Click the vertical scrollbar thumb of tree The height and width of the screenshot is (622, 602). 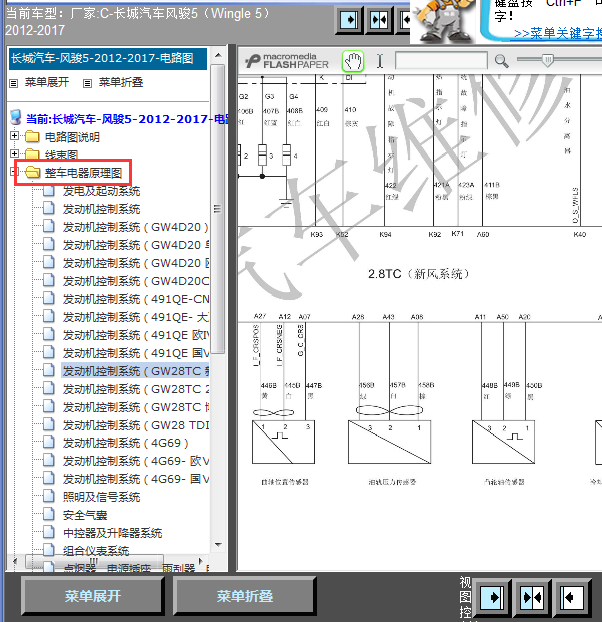(218, 209)
